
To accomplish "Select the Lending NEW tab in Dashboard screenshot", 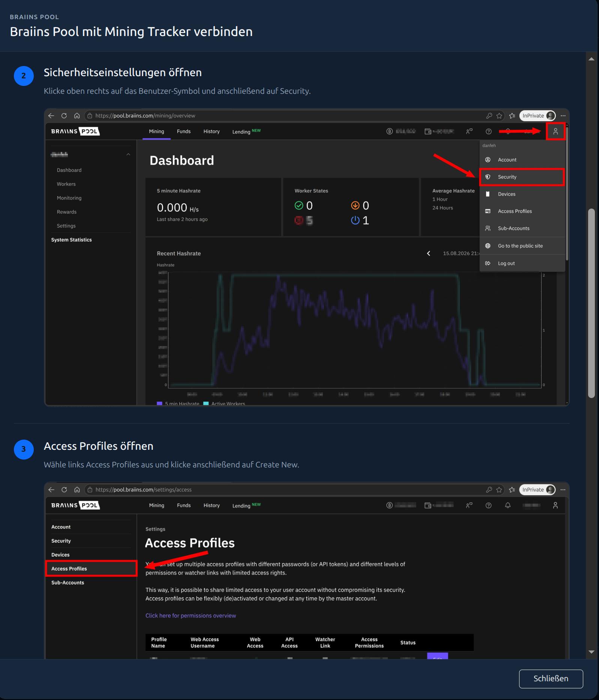I will [x=246, y=131].
